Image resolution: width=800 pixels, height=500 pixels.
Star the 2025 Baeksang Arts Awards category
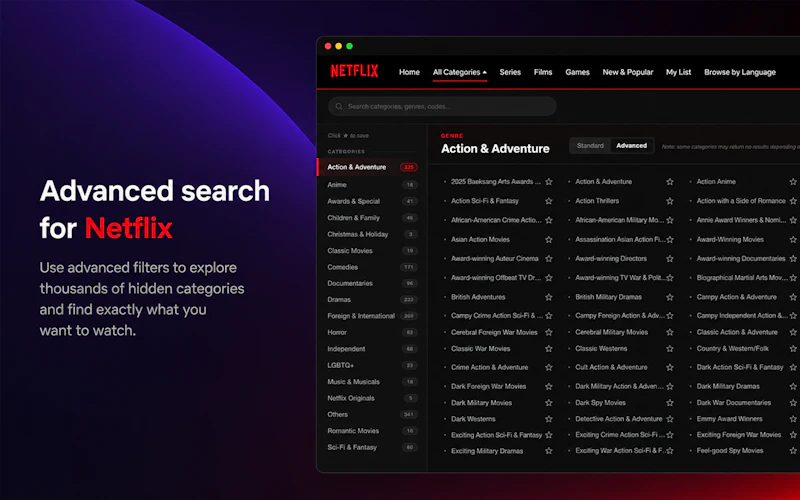pyautogui.click(x=548, y=182)
